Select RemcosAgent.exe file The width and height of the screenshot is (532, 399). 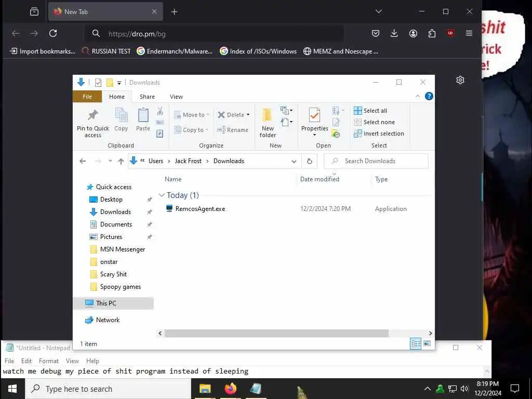click(200, 209)
